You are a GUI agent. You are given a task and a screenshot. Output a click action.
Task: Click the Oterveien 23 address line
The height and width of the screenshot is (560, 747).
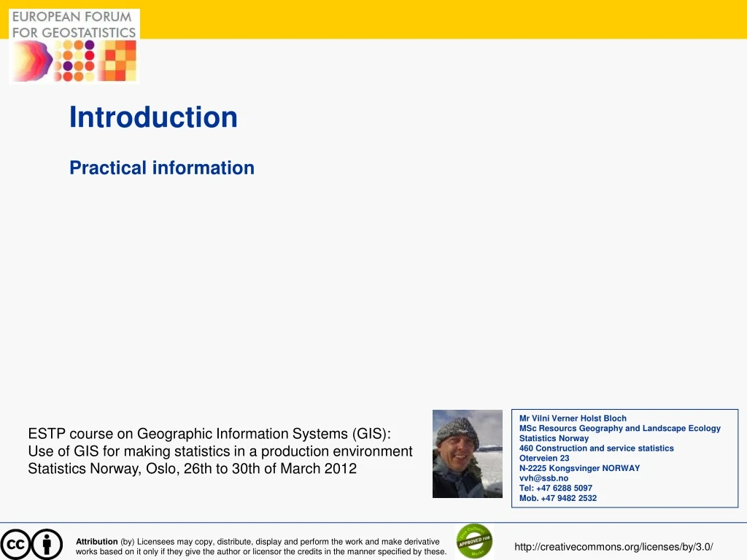tap(543, 458)
